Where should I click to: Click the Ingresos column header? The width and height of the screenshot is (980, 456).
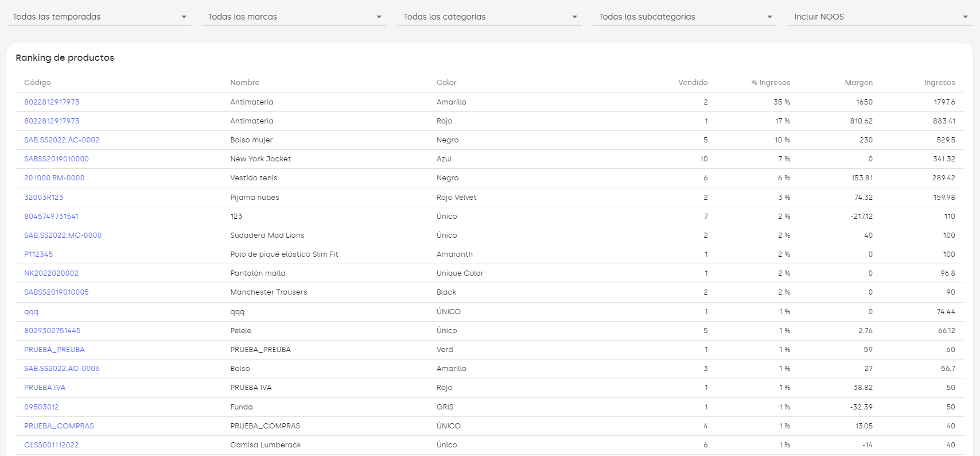tap(939, 82)
